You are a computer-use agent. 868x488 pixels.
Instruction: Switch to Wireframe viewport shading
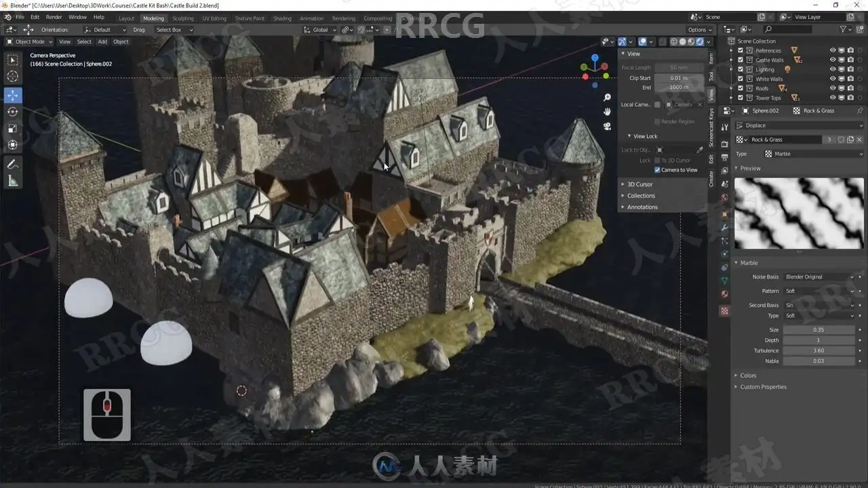pos(673,42)
